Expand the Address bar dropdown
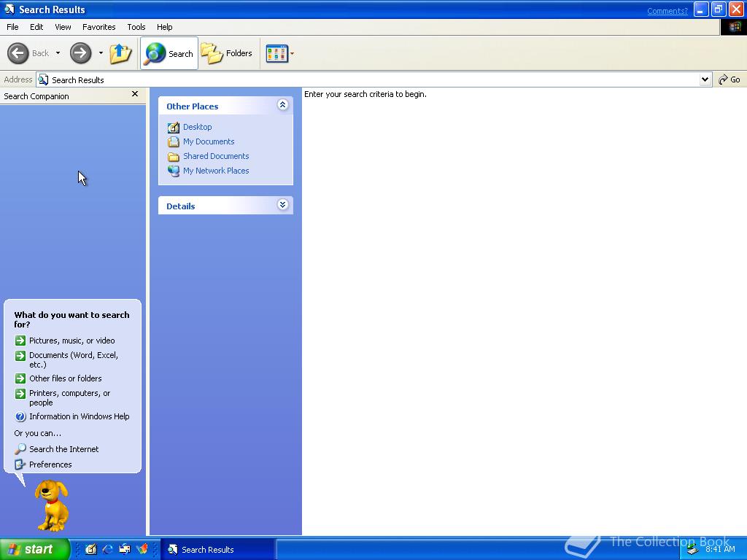747x560 pixels. (x=705, y=79)
